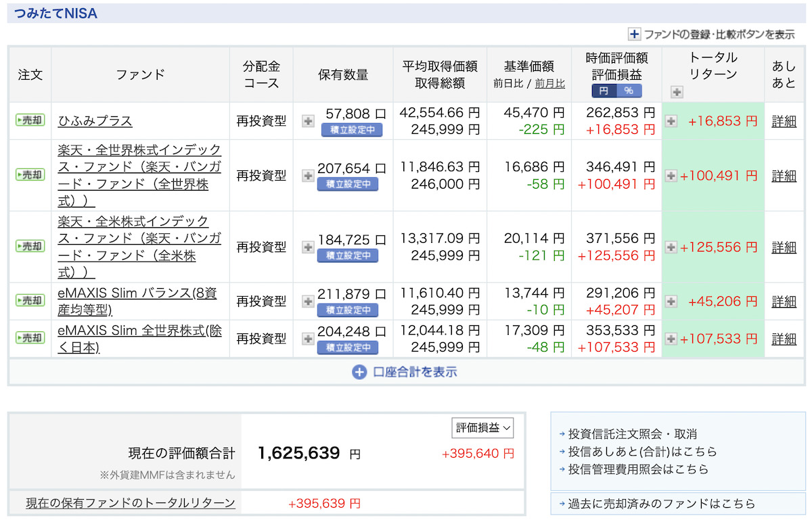Click 売却 for eMAXIS Slim バランス(8資産均等型)
The width and height of the screenshot is (812, 520).
tap(30, 300)
